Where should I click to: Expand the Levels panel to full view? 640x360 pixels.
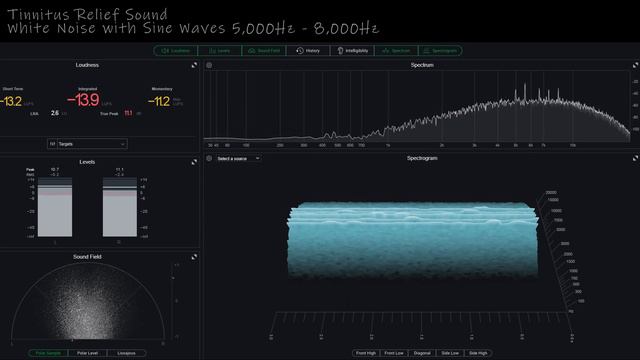[194, 162]
